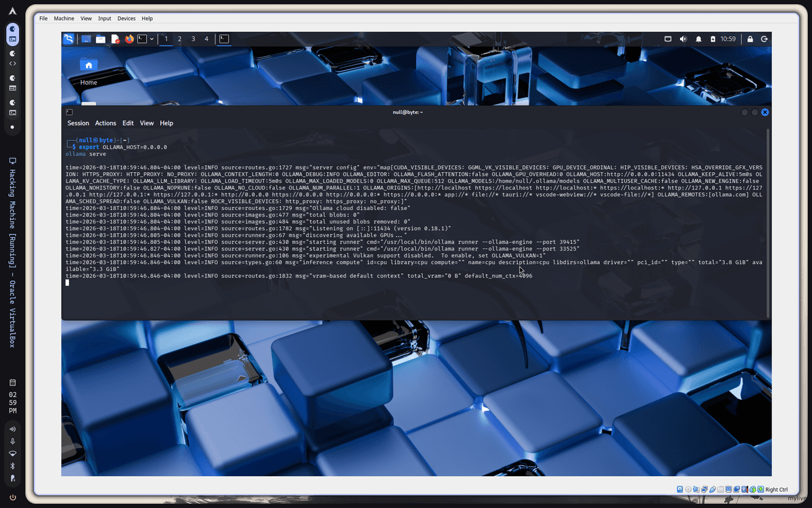Open the host sidebar calendar icon
The width and height of the screenshot is (812, 508).
point(13,382)
